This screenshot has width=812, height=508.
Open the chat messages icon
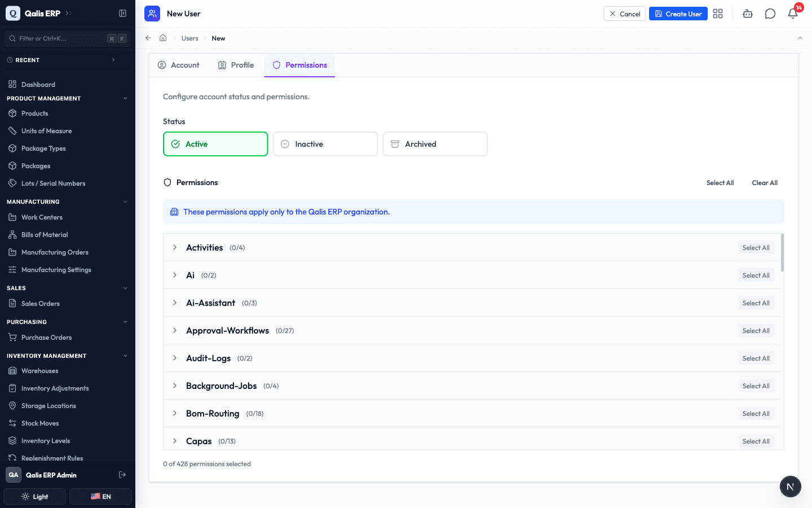click(x=770, y=14)
